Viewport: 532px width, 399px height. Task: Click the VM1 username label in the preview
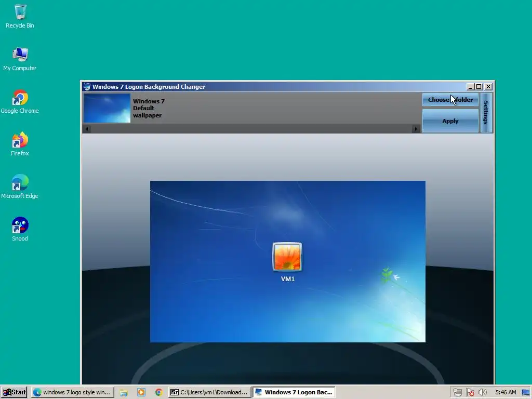(288, 279)
